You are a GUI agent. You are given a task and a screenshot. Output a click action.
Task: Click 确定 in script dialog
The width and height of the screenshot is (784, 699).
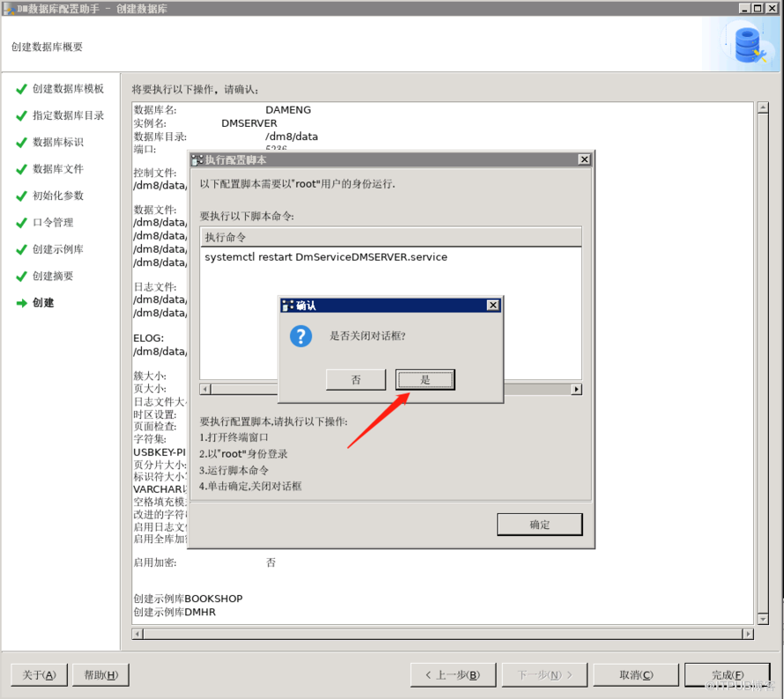[539, 525]
